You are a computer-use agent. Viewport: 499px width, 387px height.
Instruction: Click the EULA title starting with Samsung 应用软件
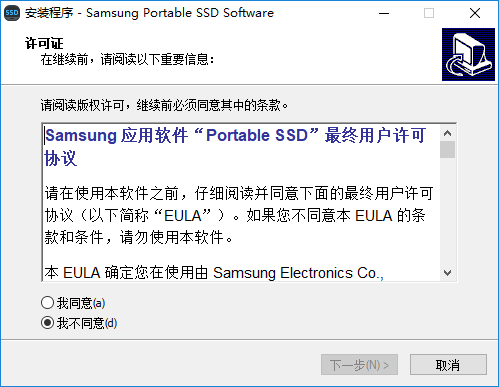(235, 146)
